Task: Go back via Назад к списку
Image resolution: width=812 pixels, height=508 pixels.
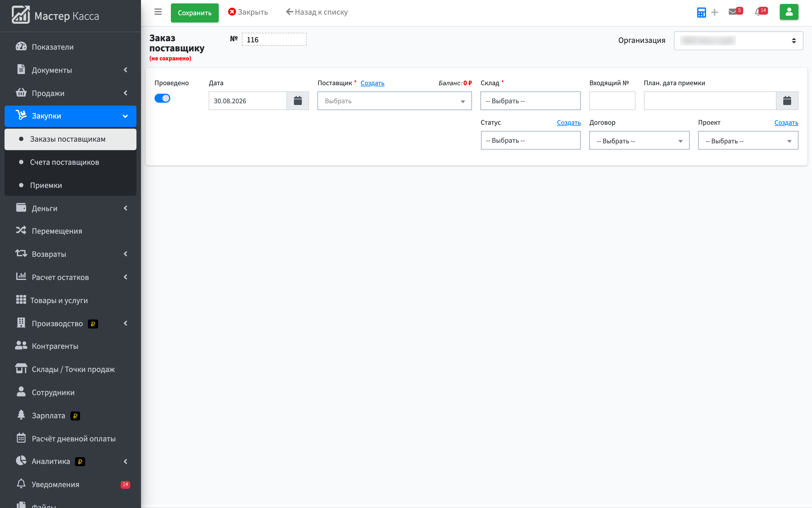Action: tap(317, 12)
